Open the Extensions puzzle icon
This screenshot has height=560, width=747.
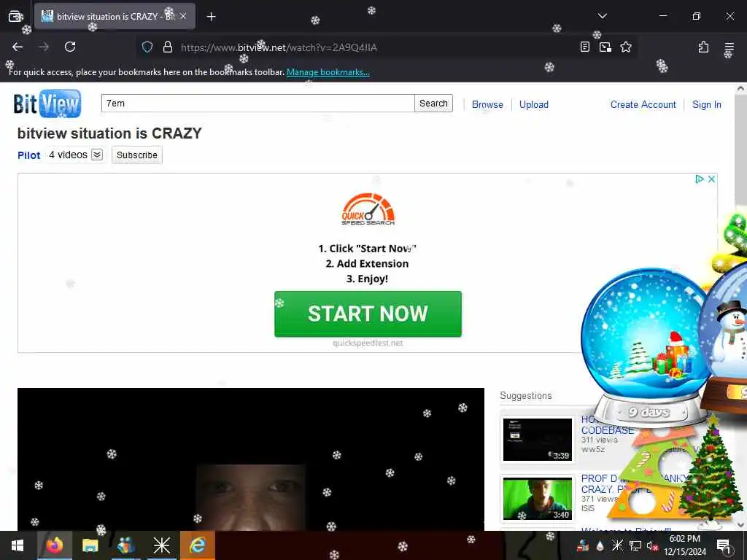point(703,47)
